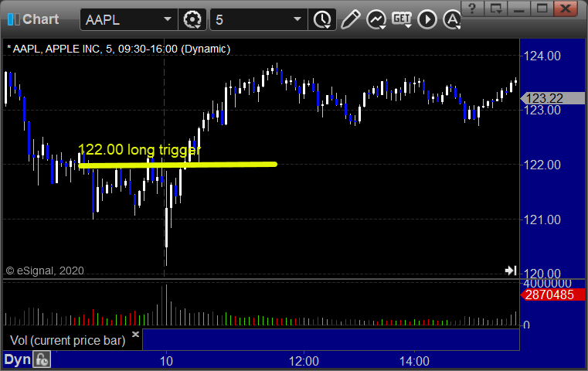Click the pop-out window icon
The height and width of the screenshot is (371, 588).
pos(495,9)
